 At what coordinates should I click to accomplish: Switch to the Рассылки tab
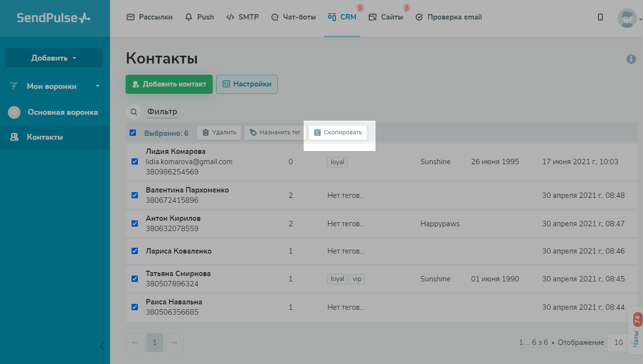pos(150,17)
